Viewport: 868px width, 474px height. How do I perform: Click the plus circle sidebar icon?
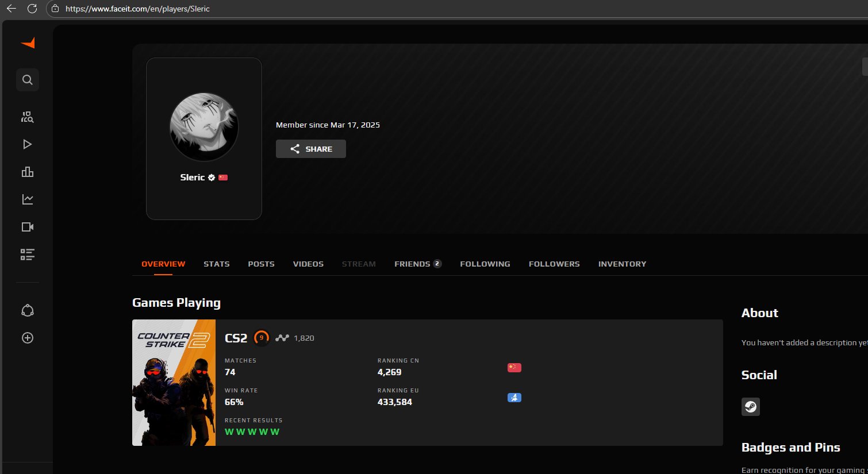[28, 338]
